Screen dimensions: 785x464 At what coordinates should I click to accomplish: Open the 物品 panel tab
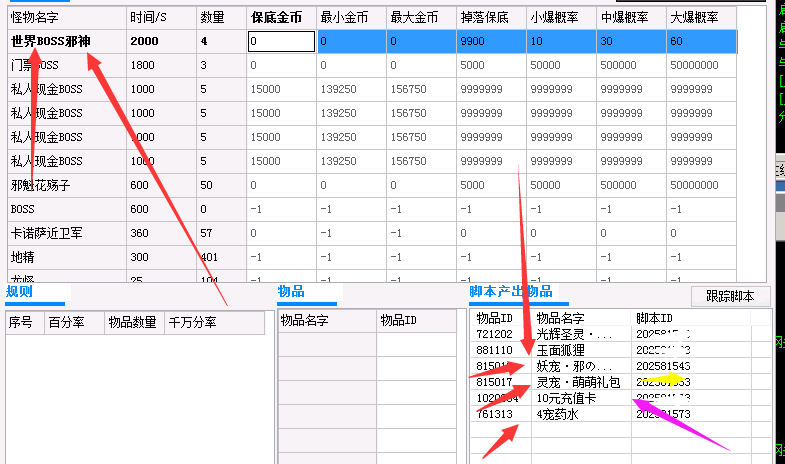[291, 291]
